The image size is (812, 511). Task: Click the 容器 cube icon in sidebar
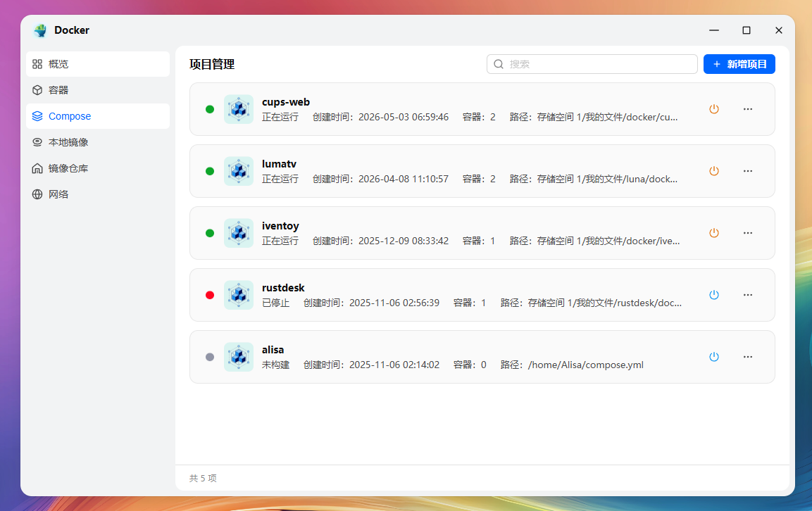pyautogui.click(x=37, y=90)
